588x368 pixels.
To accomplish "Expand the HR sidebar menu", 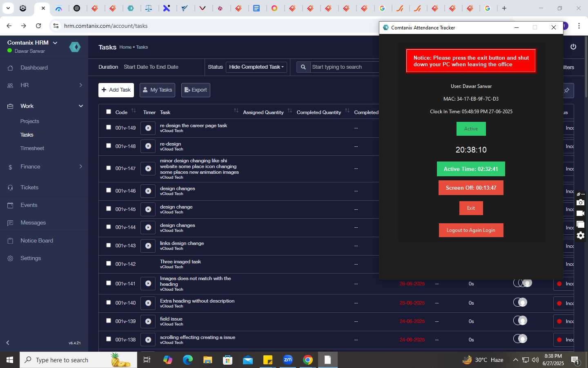I will point(44,85).
